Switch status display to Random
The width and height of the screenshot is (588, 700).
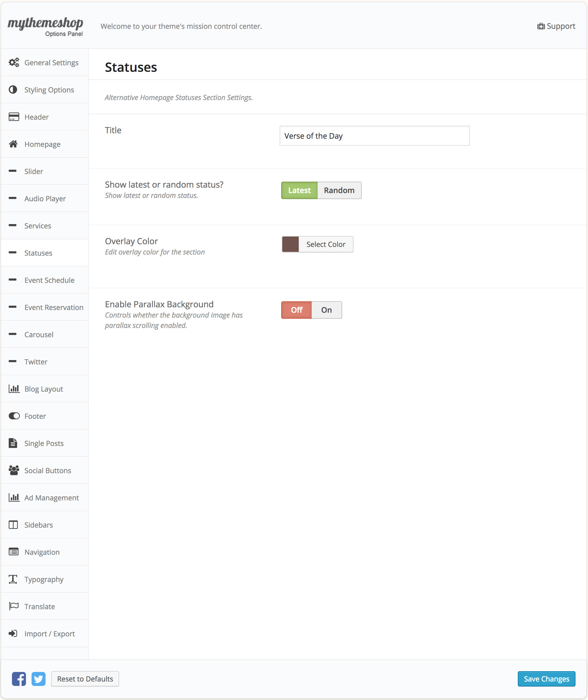[x=339, y=190]
